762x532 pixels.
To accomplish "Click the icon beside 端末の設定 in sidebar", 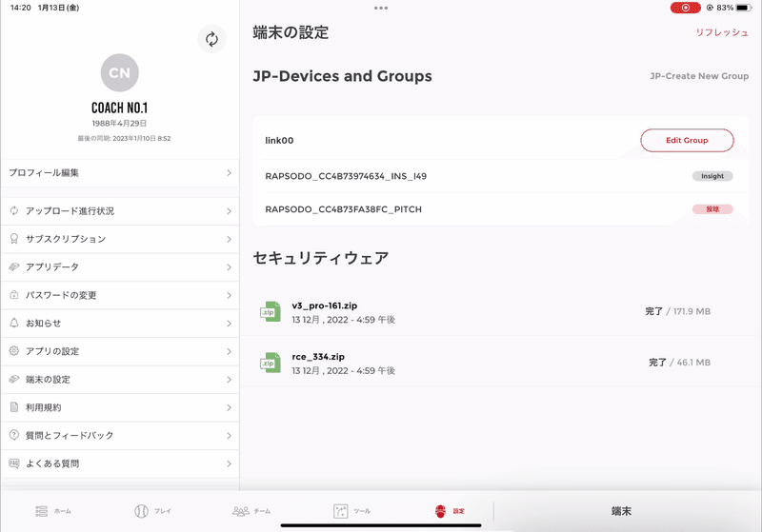I will click(14, 379).
